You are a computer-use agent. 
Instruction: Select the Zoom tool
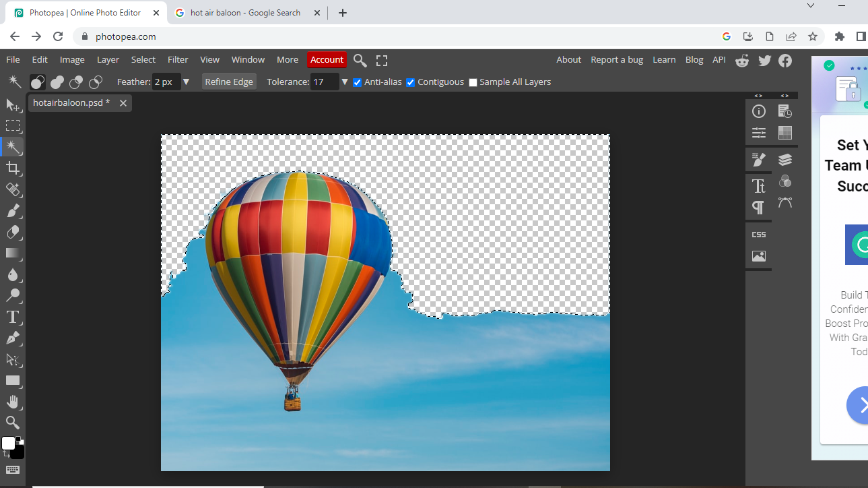pos(13,423)
